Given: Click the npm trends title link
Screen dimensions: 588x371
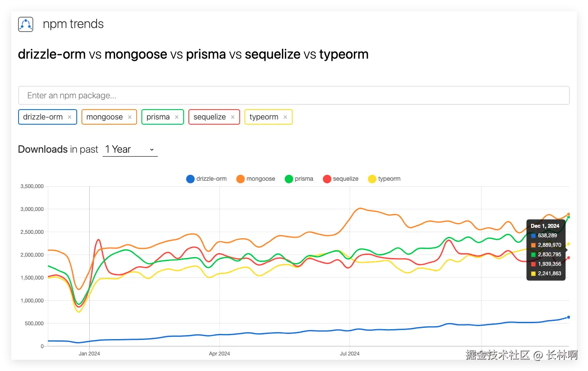Looking at the screenshot, I should tap(73, 24).
